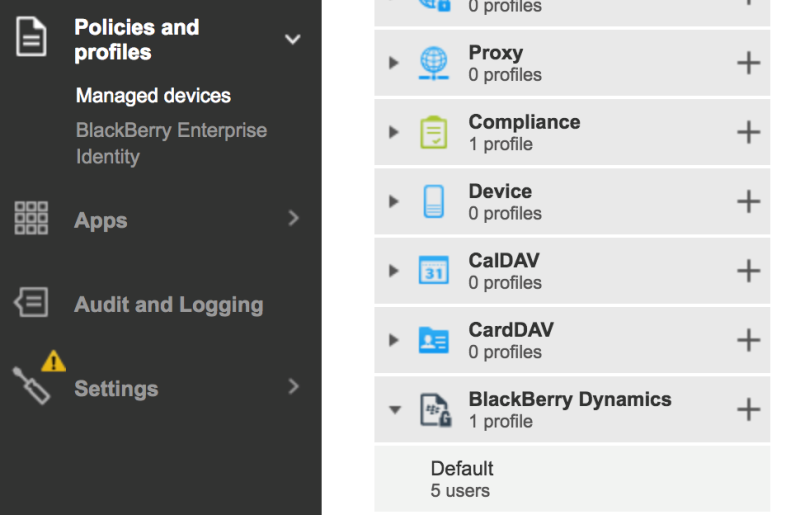Click the BlackBerry Dynamics document icon
Image resolution: width=800 pixels, height=515 pixels.
click(436, 410)
